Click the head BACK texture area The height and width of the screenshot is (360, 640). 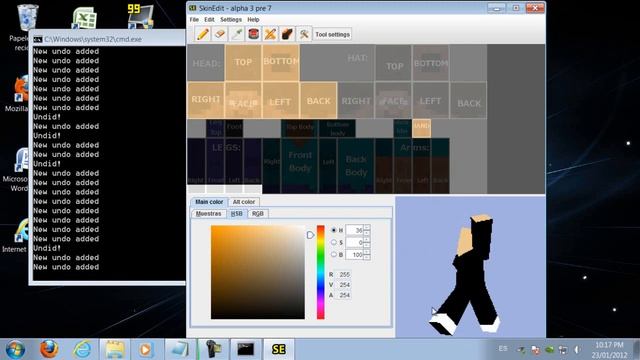click(x=318, y=101)
